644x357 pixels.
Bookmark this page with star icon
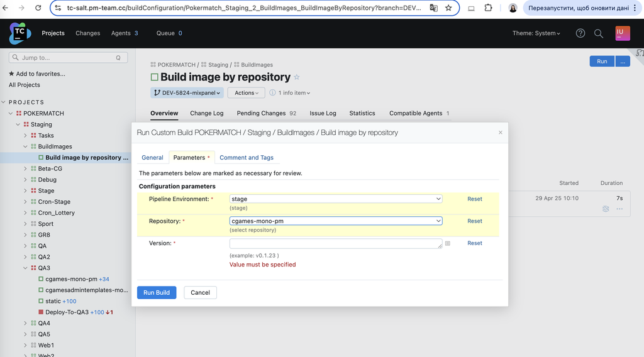[448, 8]
